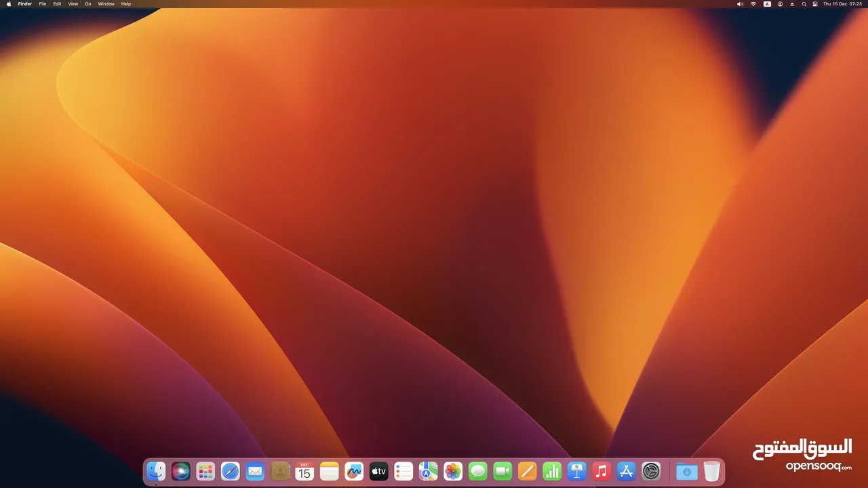
Task: Click the date and time Thu 15 Dec
Action: pos(842,4)
